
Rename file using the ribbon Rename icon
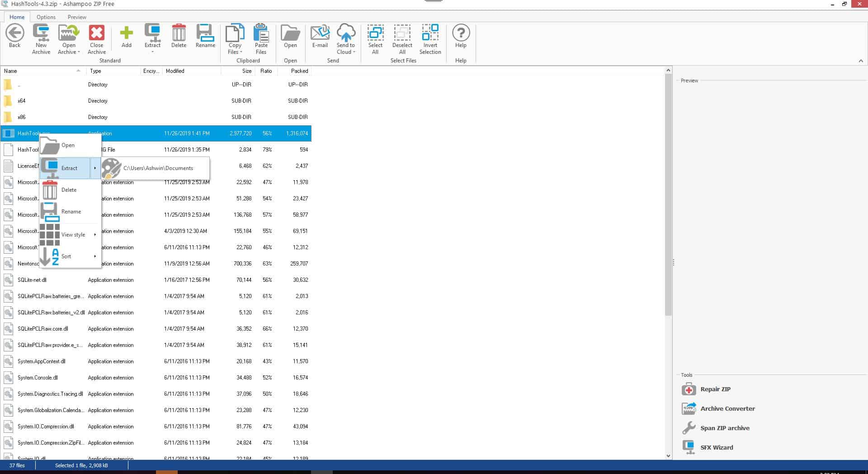tap(205, 36)
